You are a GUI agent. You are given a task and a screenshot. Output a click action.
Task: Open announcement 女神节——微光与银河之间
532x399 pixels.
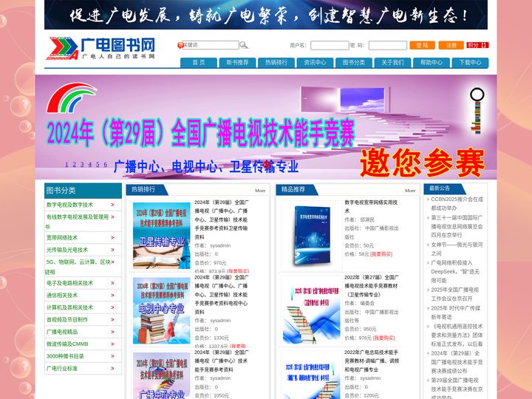pyautogui.click(x=457, y=249)
